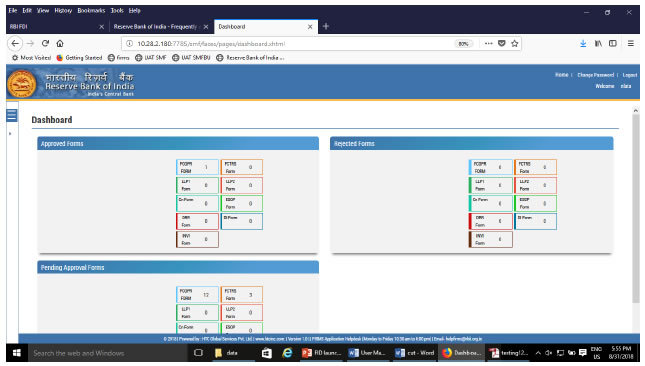Viewport: 645px width, 366px height.
Task: Open Internet Explorer from taskbar
Action: click(x=287, y=353)
